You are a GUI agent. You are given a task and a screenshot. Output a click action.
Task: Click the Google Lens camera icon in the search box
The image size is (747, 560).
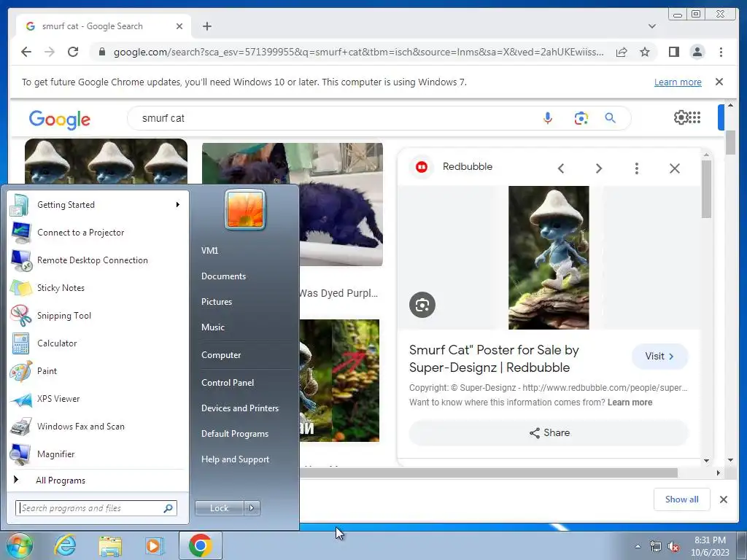(581, 118)
